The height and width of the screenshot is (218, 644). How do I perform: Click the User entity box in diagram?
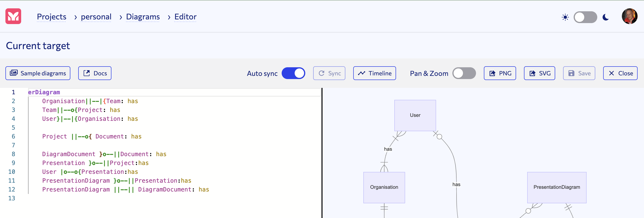tap(415, 115)
